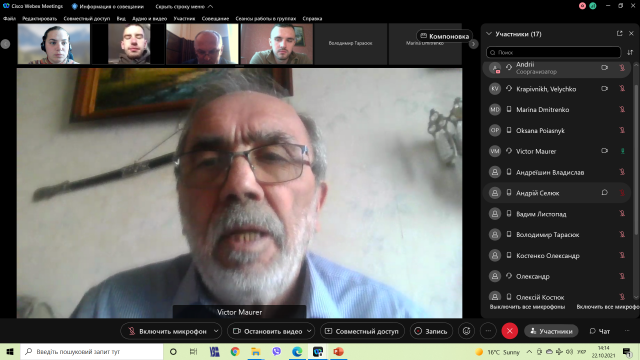
Task: Click Остановить видео button
Action: (x=267, y=331)
